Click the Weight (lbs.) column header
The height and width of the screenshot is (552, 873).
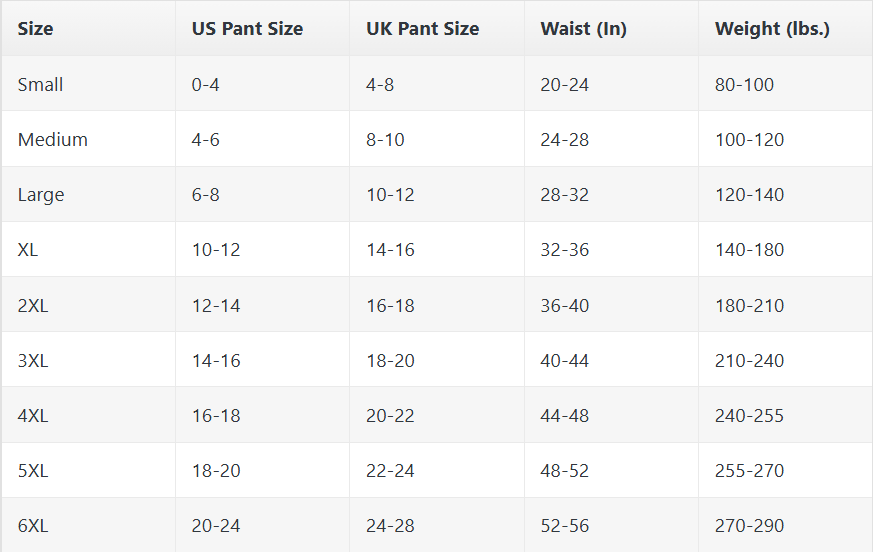pyautogui.click(x=772, y=29)
